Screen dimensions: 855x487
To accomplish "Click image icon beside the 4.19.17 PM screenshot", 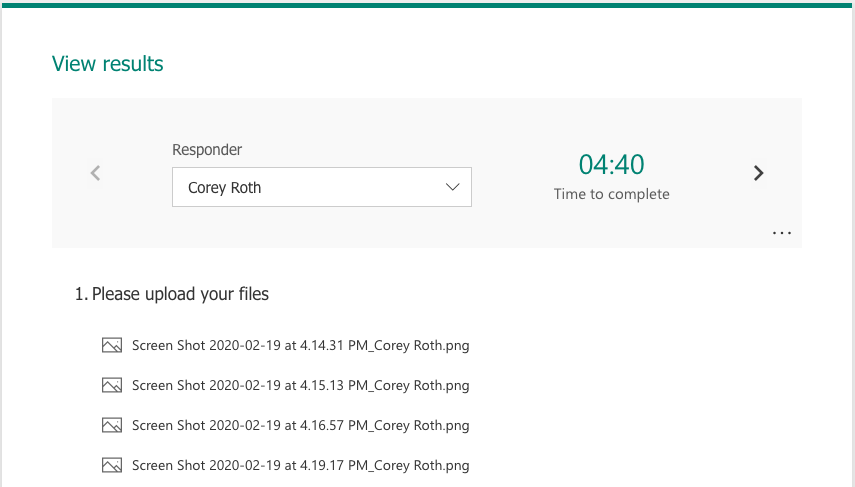I will click(112, 465).
